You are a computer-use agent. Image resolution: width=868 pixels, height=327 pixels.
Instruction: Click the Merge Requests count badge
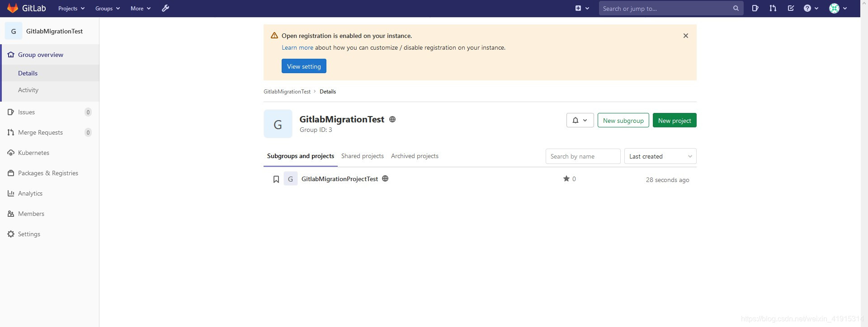click(x=88, y=132)
